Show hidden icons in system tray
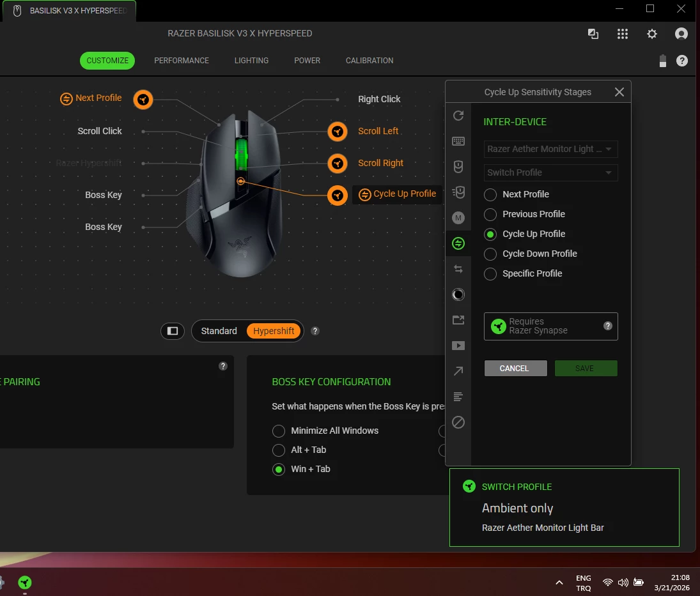The width and height of the screenshot is (700, 596). pos(559,583)
